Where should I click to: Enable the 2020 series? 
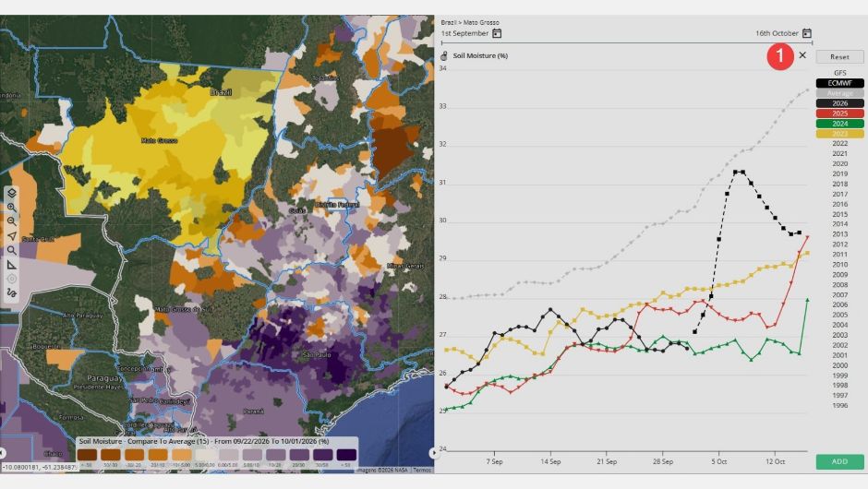[x=839, y=163]
